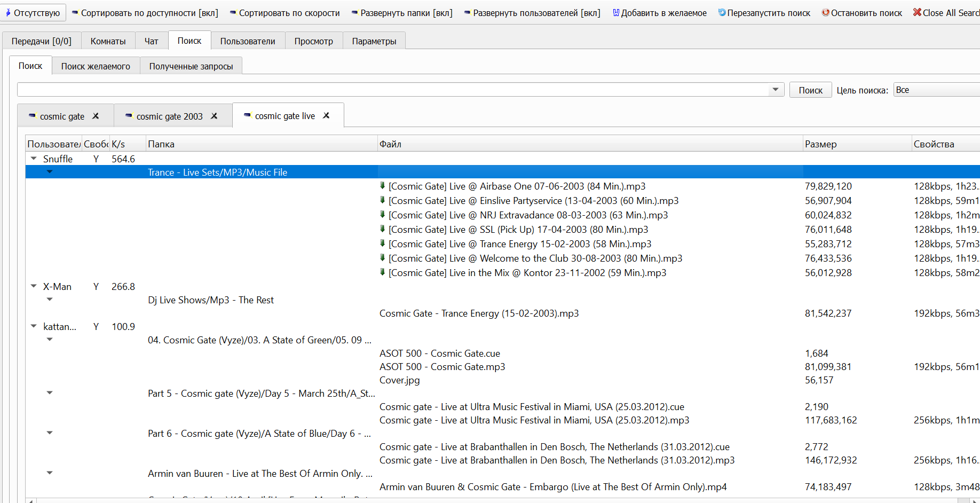
Task: Click the 'Отсутствую' away status button
Action: point(33,13)
